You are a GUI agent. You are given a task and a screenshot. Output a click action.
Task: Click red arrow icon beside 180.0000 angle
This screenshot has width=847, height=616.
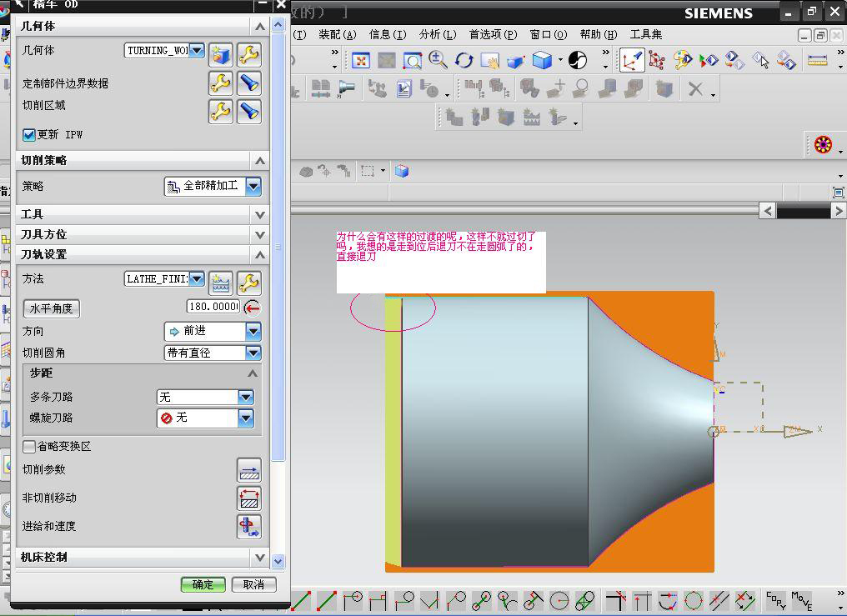(x=253, y=308)
